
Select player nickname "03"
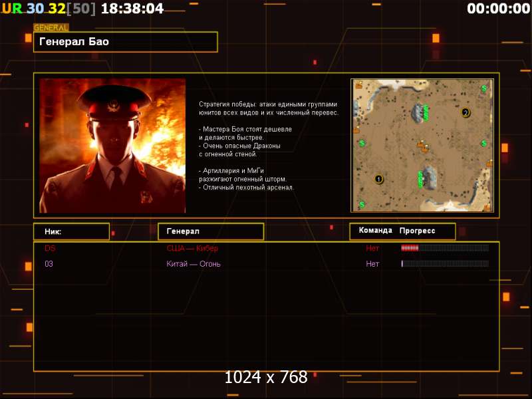(49, 263)
